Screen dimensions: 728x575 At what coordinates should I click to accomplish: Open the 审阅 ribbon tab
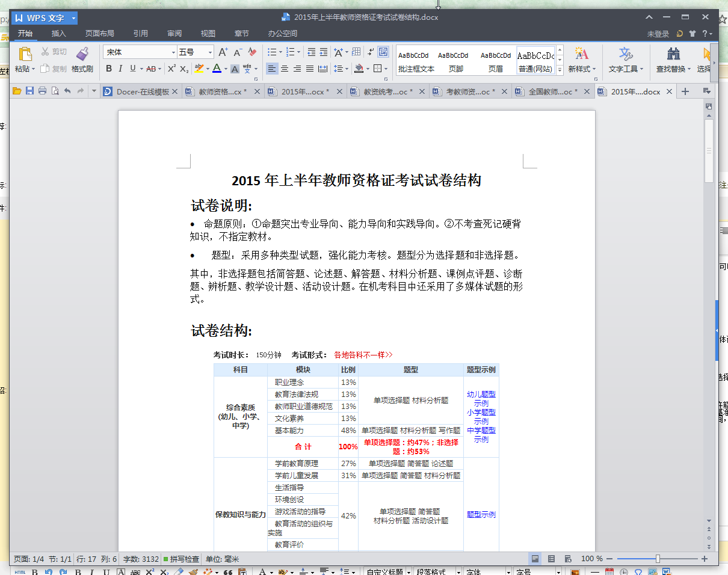click(174, 34)
